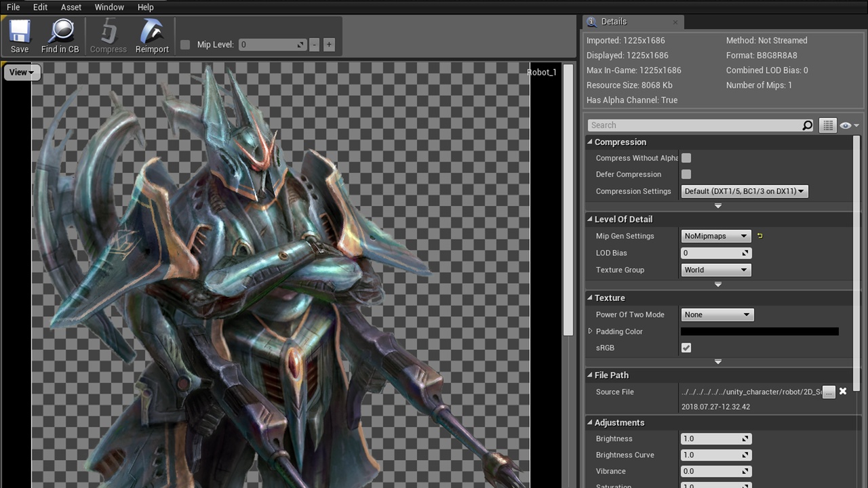This screenshot has height=488, width=868.
Task: Click the Vibrance value field
Action: point(716,471)
